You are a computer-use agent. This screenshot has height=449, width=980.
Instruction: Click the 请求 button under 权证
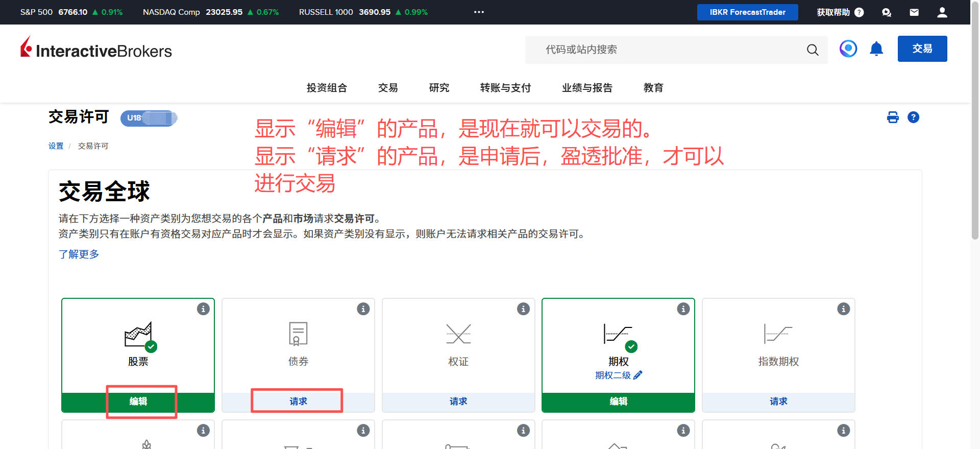[458, 401]
